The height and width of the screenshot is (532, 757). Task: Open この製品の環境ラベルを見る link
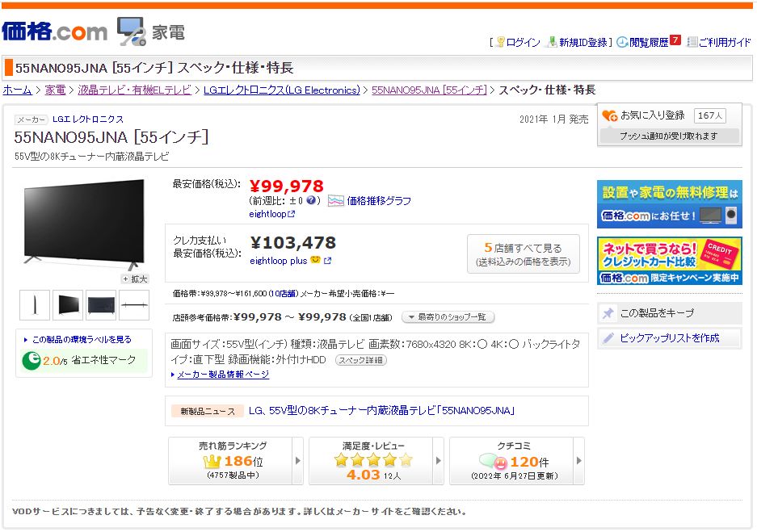[x=81, y=340]
